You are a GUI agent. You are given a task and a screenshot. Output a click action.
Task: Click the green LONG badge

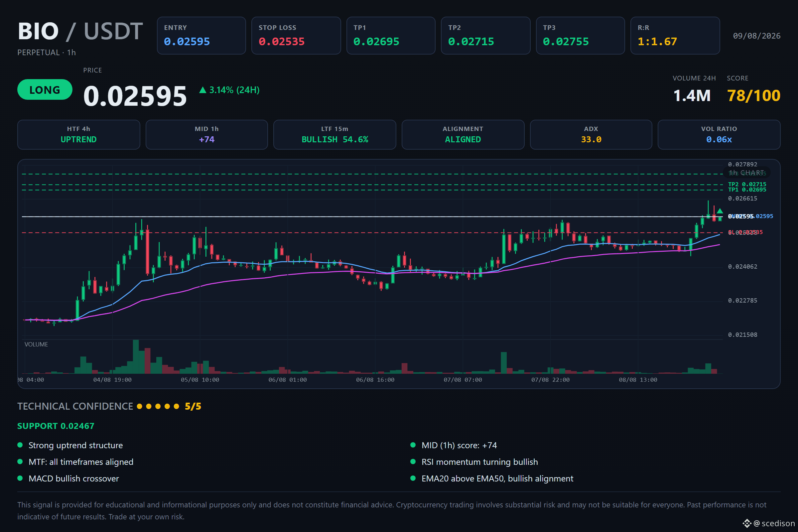[45, 89]
